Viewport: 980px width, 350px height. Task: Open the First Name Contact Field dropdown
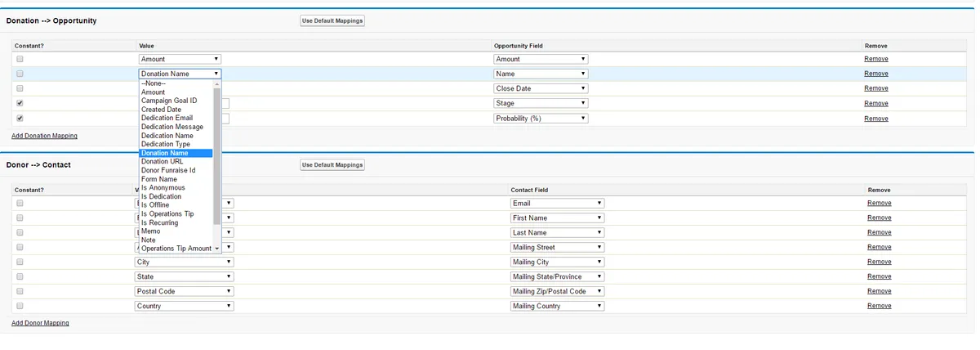[x=558, y=218]
